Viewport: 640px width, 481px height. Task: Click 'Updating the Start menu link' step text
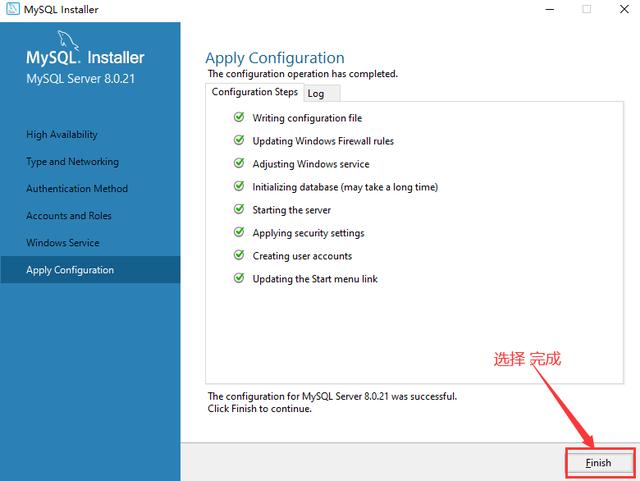pos(315,279)
